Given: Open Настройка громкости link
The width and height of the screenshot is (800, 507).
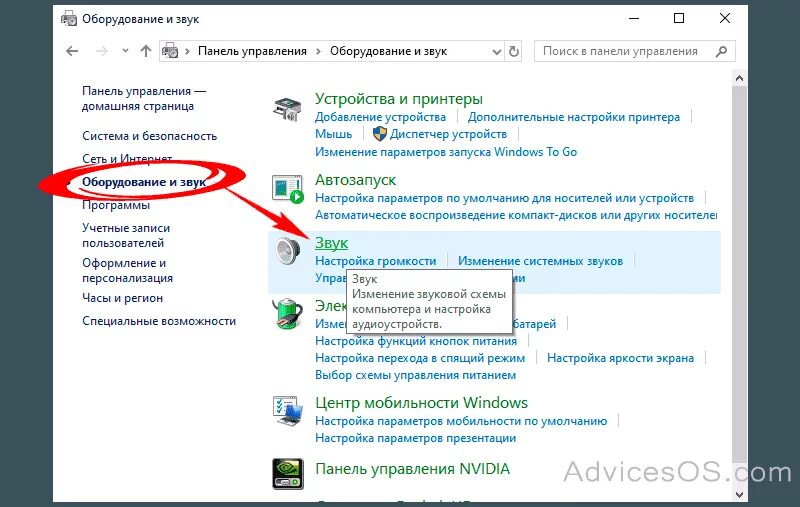Looking at the screenshot, I should [376, 261].
